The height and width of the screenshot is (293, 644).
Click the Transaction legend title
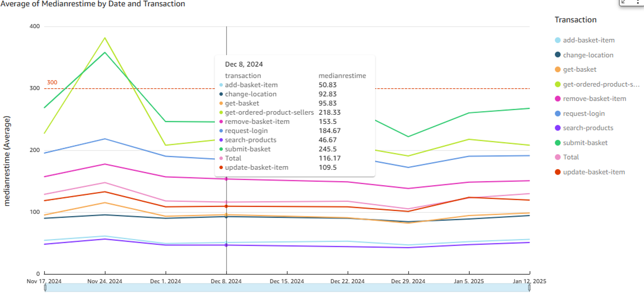pyautogui.click(x=575, y=20)
